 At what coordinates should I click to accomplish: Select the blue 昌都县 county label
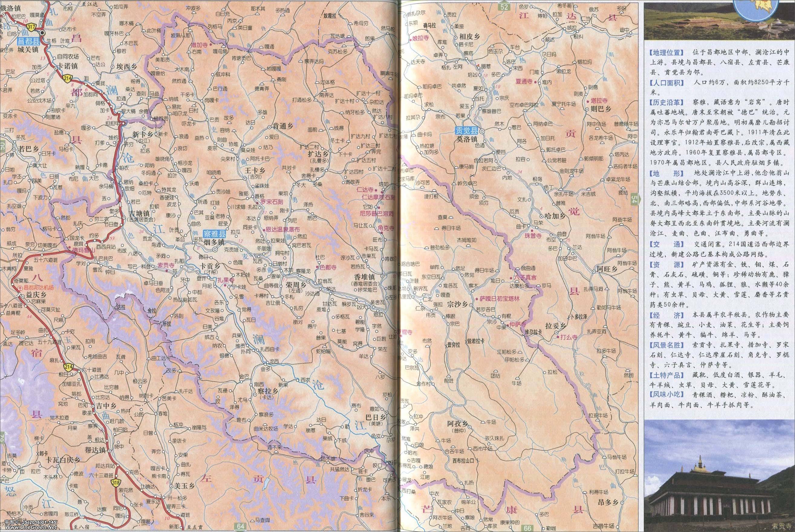pos(29,42)
